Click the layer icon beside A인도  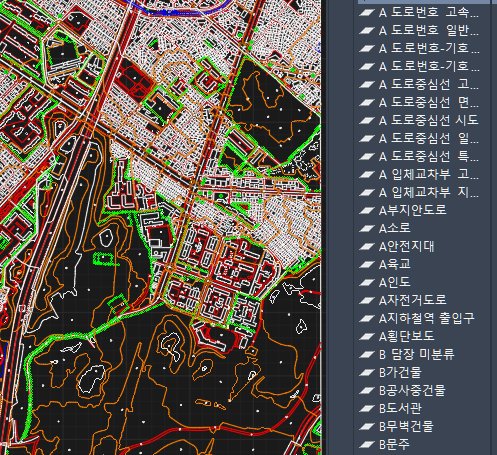tap(367, 283)
